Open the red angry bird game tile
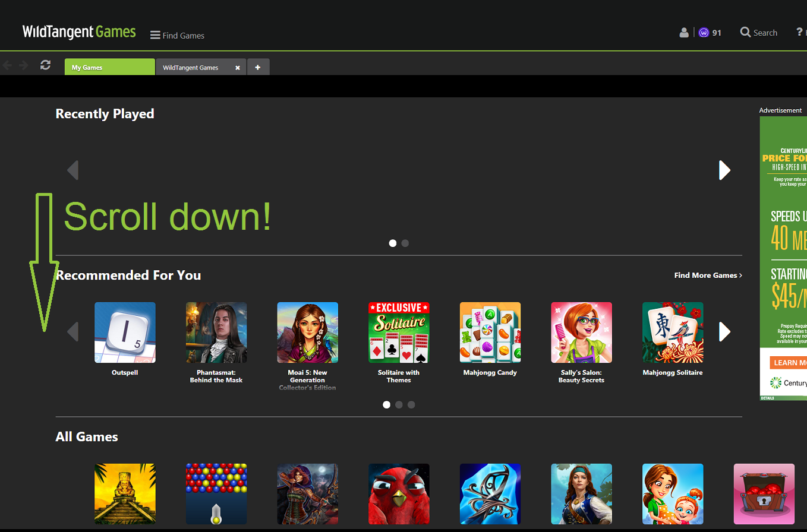 (399, 494)
